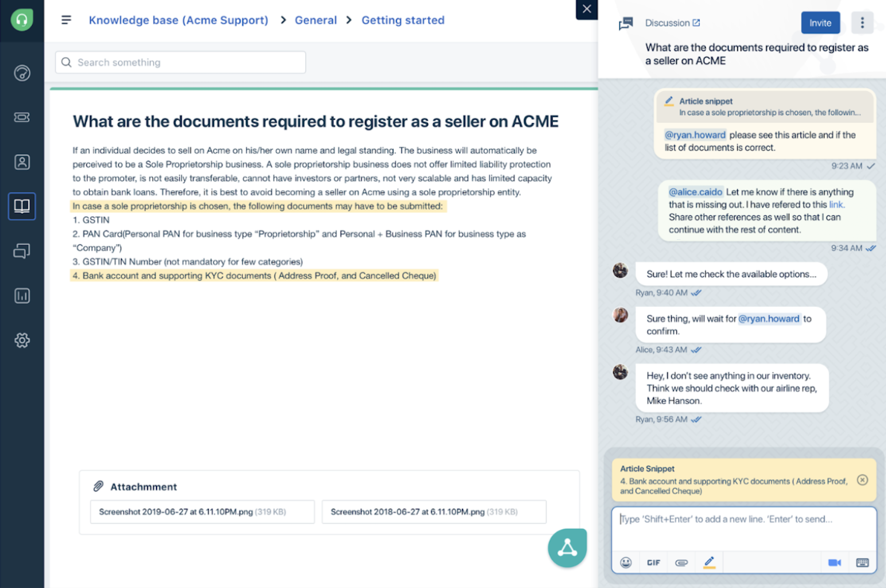
Task: Click the search magnifier icon
Action: (66, 62)
